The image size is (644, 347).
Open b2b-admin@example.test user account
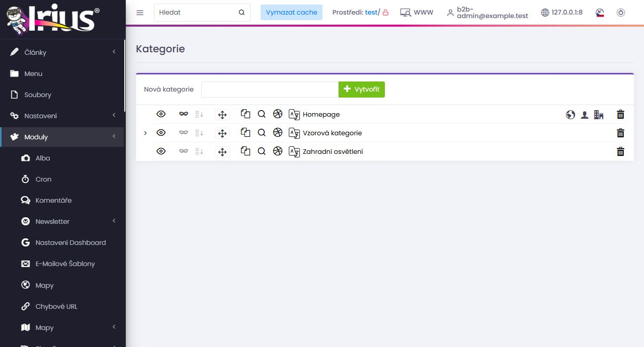point(488,13)
